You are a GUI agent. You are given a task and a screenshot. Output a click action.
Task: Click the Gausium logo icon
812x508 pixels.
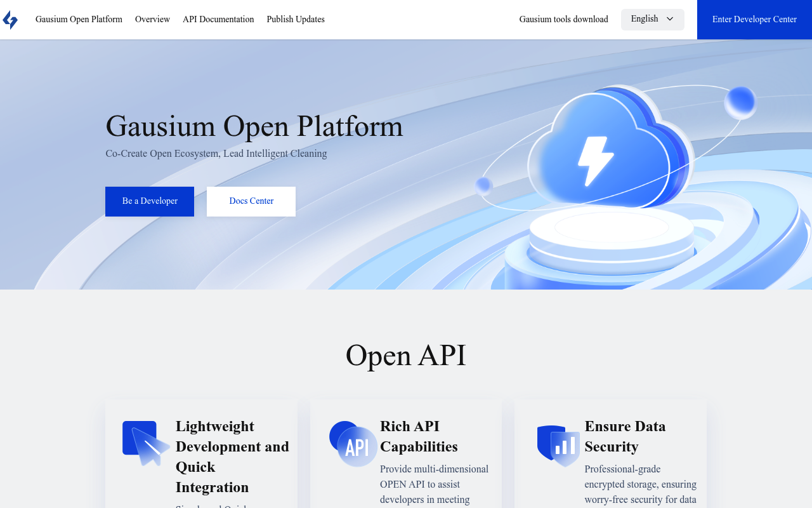pyautogui.click(x=10, y=20)
